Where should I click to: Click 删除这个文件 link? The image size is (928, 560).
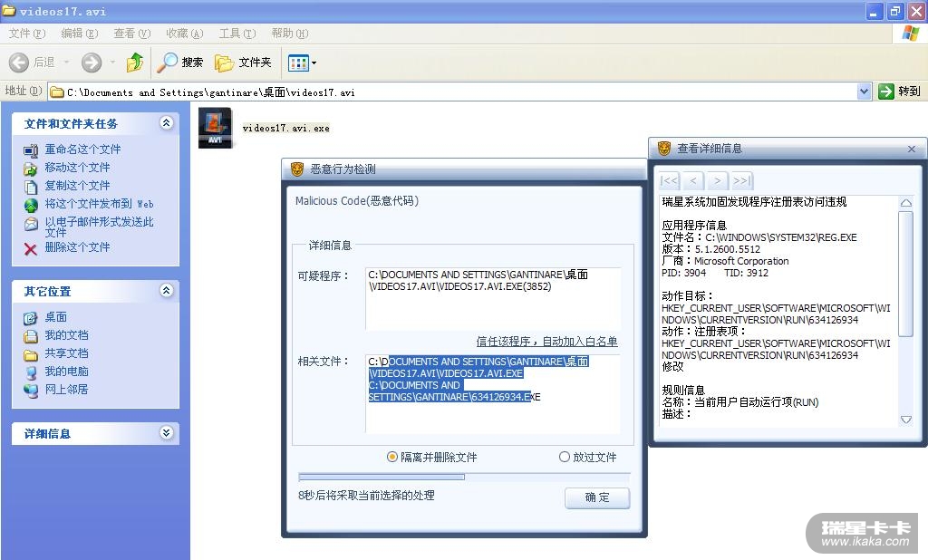[x=78, y=246]
